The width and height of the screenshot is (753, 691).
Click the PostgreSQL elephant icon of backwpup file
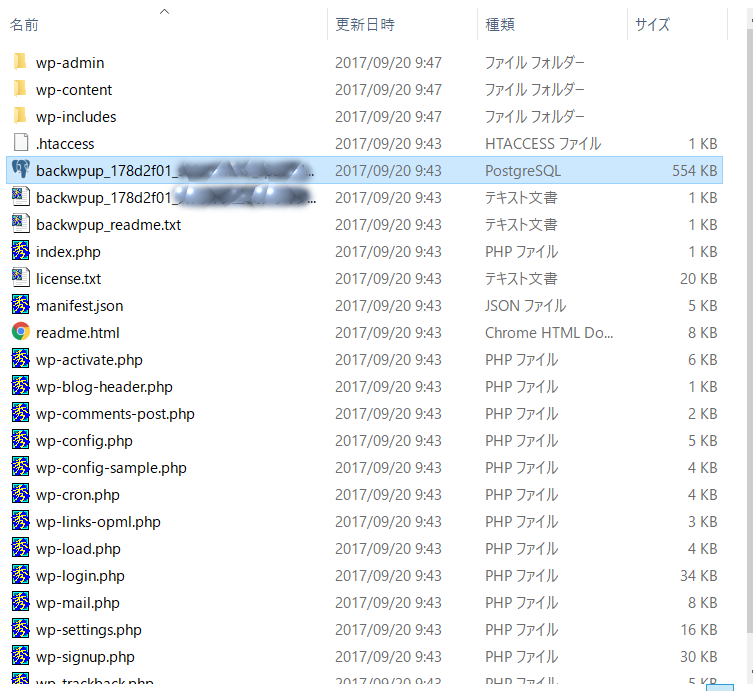[x=21, y=171]
